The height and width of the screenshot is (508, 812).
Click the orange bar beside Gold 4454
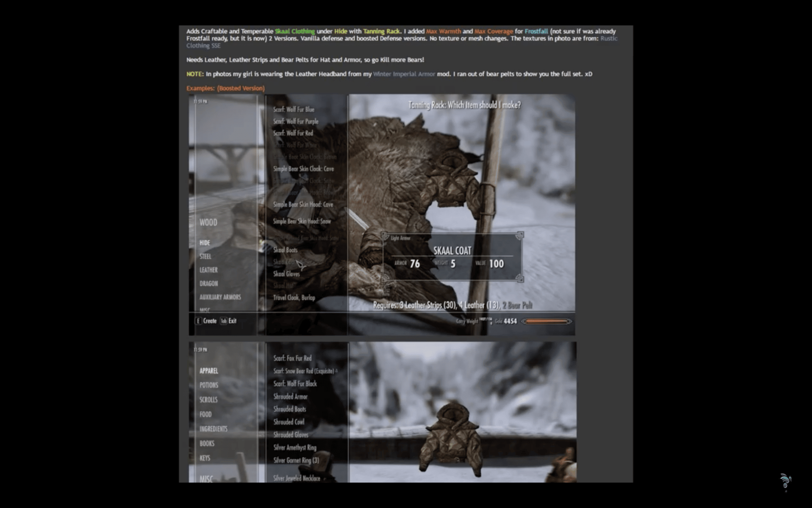click(x=547, y=321)
